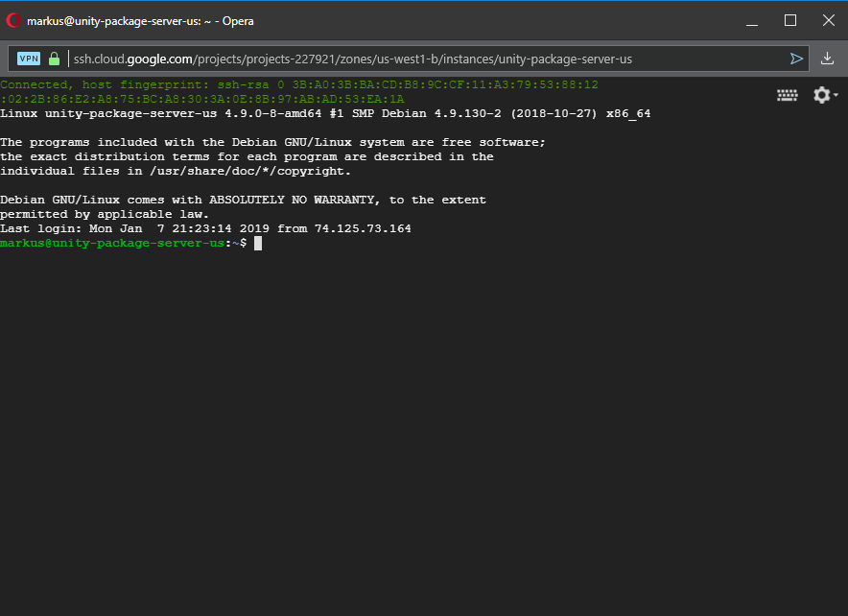Screen dimensions: 848x616
Task: Open site security padlock info
Action: pos(54,59)
